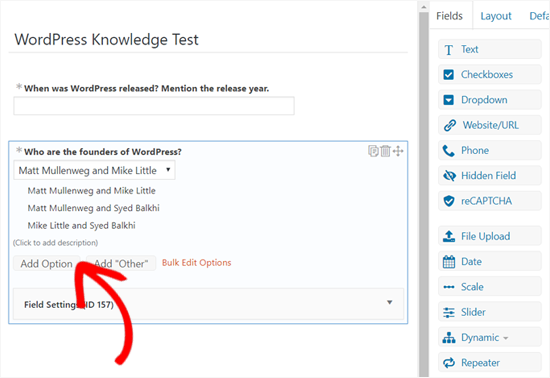Add a Text field from sidebar
Screen dimensions: 550x378
click(x=489, y=49)
